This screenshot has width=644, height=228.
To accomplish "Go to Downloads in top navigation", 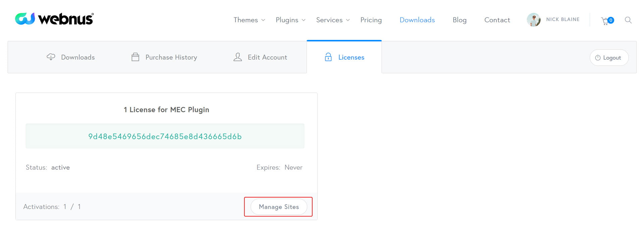I will [417, 20].
